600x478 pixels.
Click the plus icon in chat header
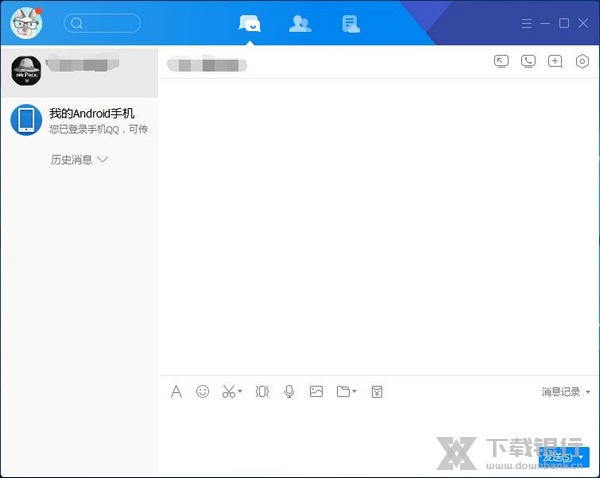pos(555,62)
